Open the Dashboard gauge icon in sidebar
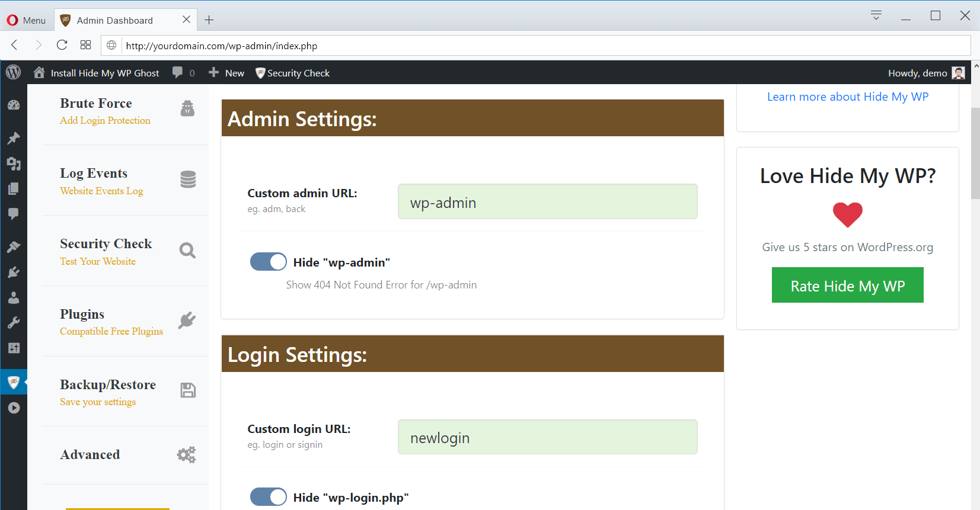 14,105
